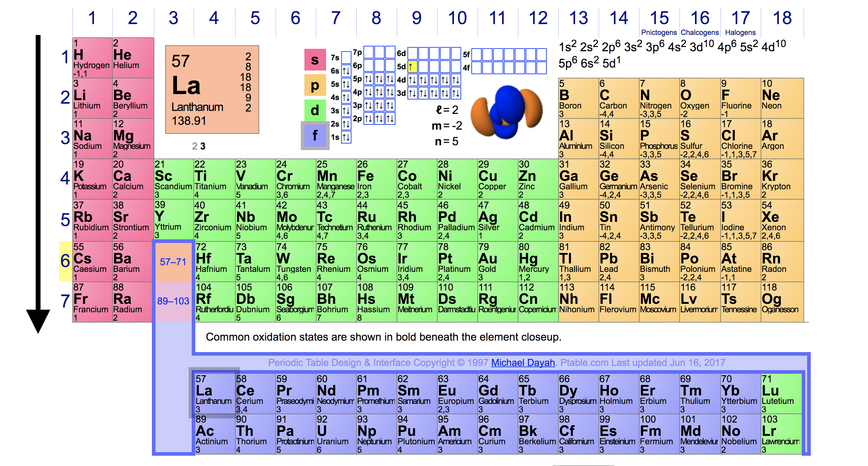Click the Silver (Ag) element cell
Image resolution: width=868 pixels, height=466 pixels.
(x=498, y=220)
